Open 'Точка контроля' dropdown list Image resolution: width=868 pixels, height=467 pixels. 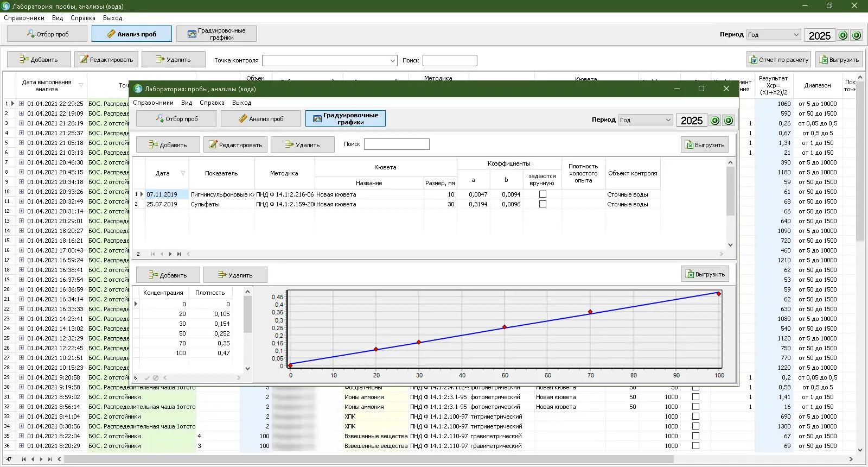(x=393, y=60)
